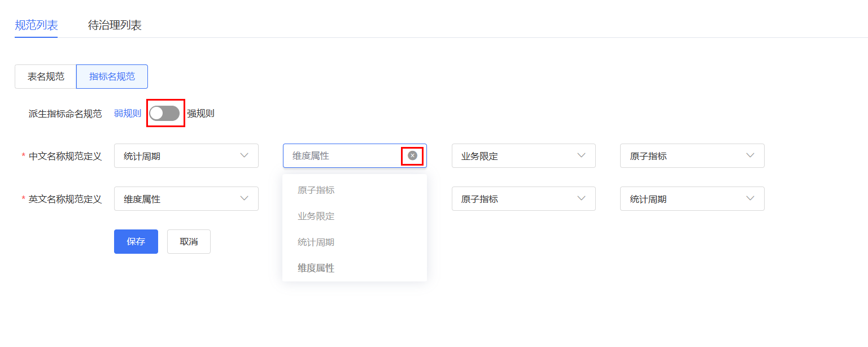The height and width of the screenshot is (347, 868).
Task: Clear the 维度属性 selection with the x icon
Action: coord(412,155)
